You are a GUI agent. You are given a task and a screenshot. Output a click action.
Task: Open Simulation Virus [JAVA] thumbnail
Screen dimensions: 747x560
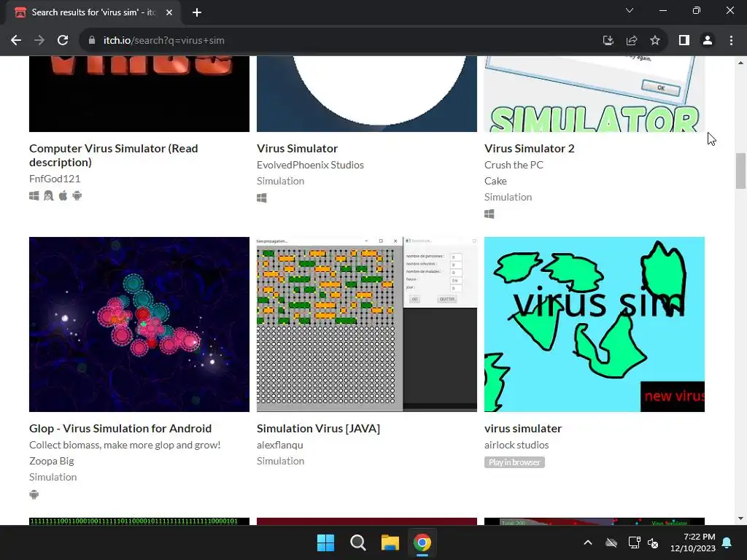click(367, 324)
